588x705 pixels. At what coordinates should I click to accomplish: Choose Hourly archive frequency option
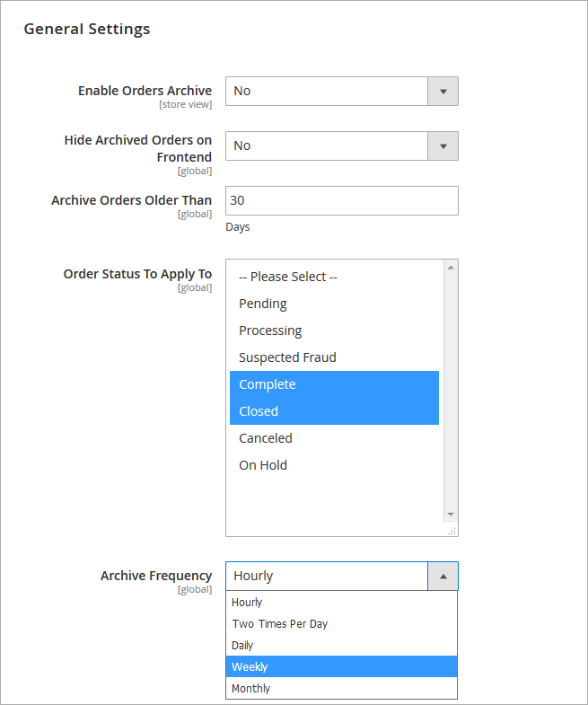(x=247, y=603)
